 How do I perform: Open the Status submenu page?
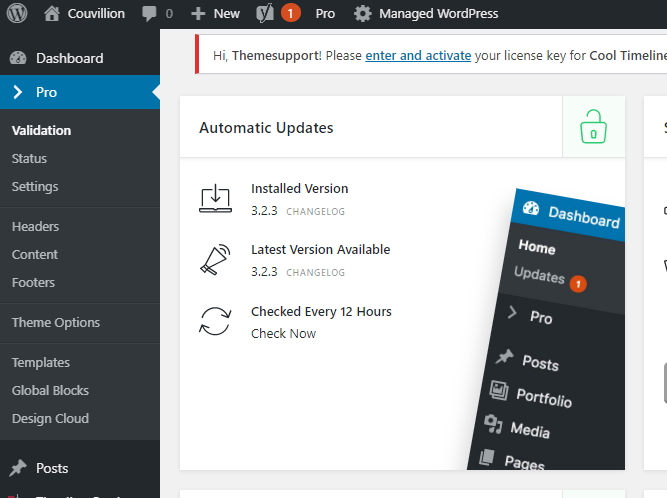click(29, 159)
